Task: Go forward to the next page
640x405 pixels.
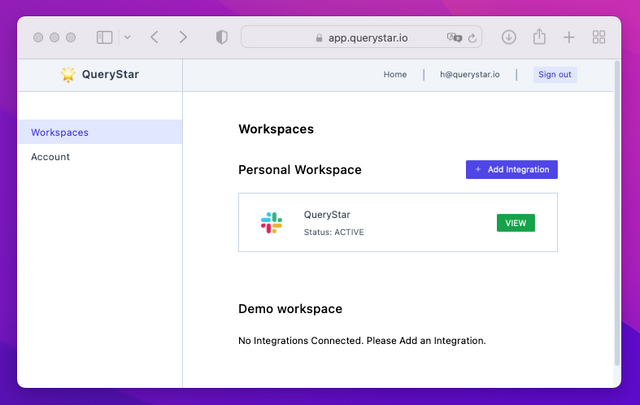Action: pos(182,37)
